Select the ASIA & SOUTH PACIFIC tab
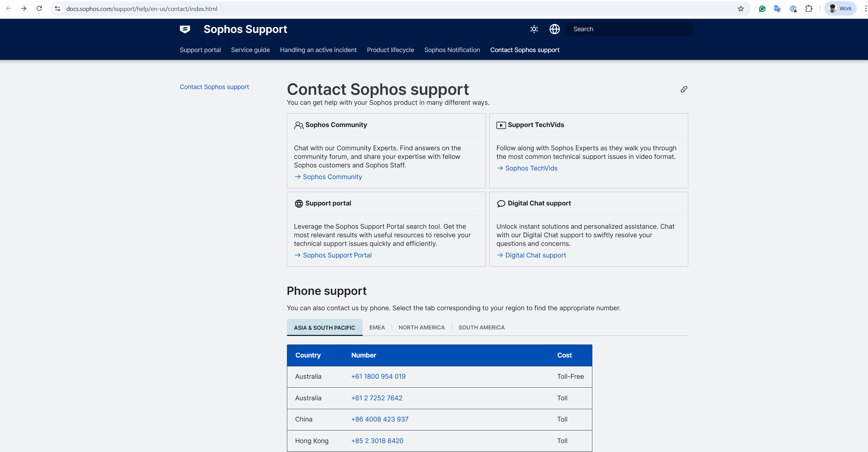Viewport: 868px width, 452px height. coord(324,327)
